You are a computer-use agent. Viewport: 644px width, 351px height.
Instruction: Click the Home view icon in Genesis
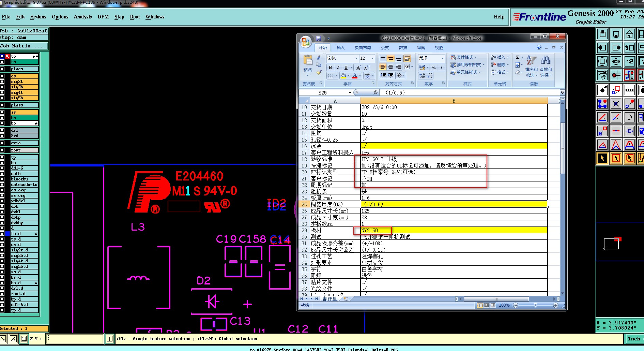pos(629,34)
